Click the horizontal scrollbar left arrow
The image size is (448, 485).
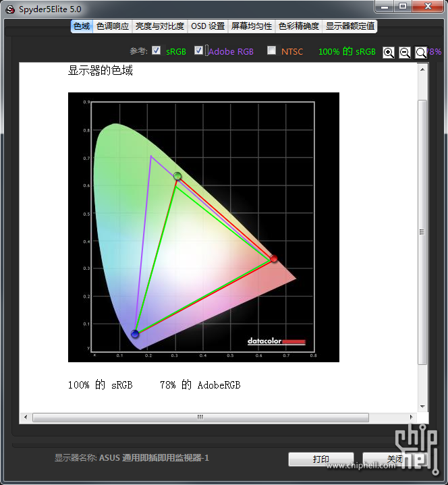click(x=26, y=418)
